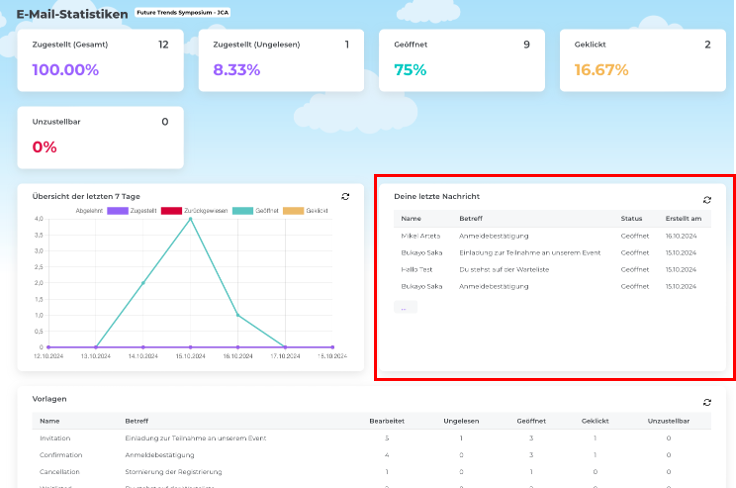The image size is (736, 488).
Task: Click the 8.33% unread percentage value
Action: [x=237, y=70]
